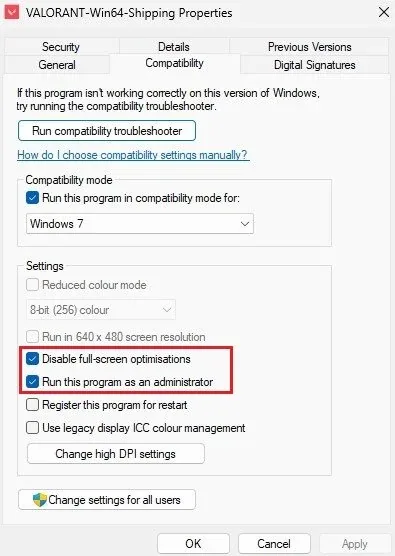
Task: Uncheck Run this program as an administrator
Action: pos(32,382)
